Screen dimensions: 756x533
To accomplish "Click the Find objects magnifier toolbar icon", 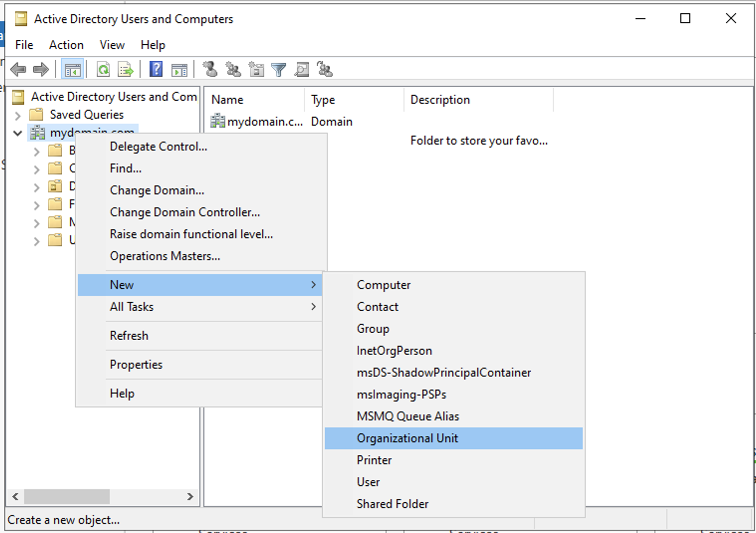I will (x=301, y=69).
